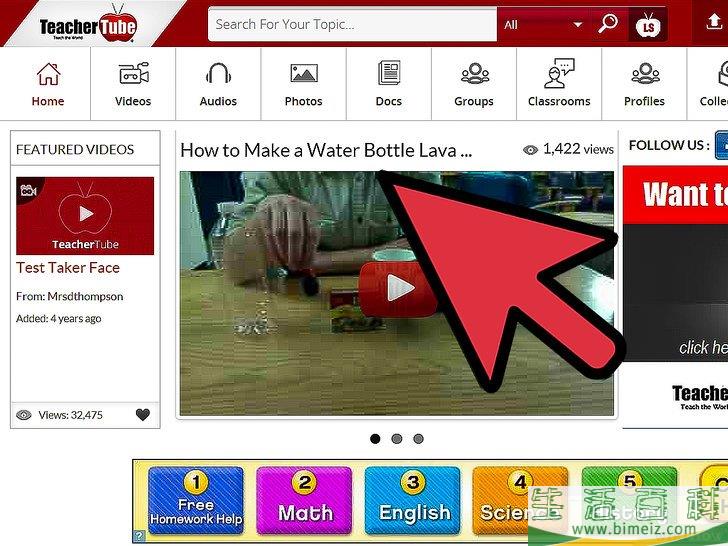728x546 pixels.
Task: Select the third carousel dot
Action: point(418,439)
